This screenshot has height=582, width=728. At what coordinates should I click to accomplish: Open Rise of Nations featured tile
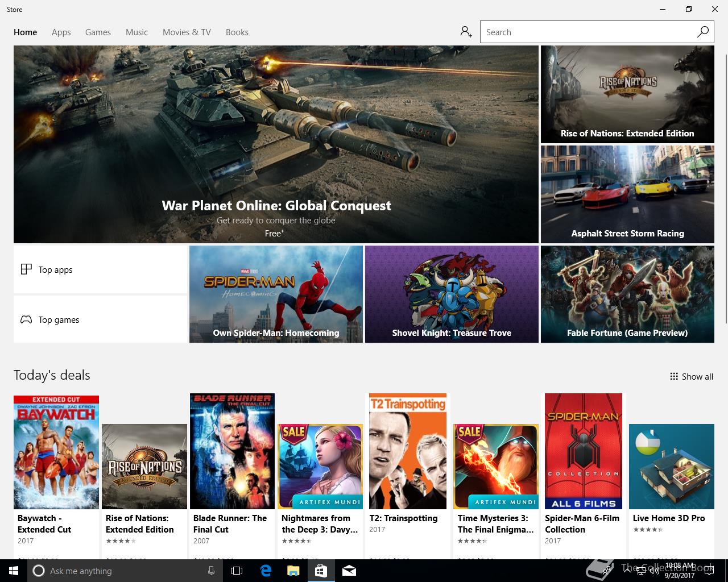pyautogui.click(x=627, y=94)
